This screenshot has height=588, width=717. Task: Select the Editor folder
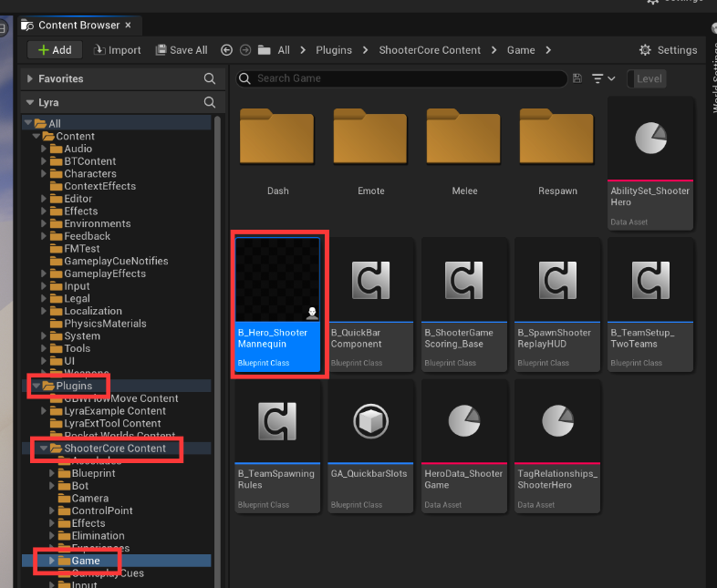click(x=78, y=199)
